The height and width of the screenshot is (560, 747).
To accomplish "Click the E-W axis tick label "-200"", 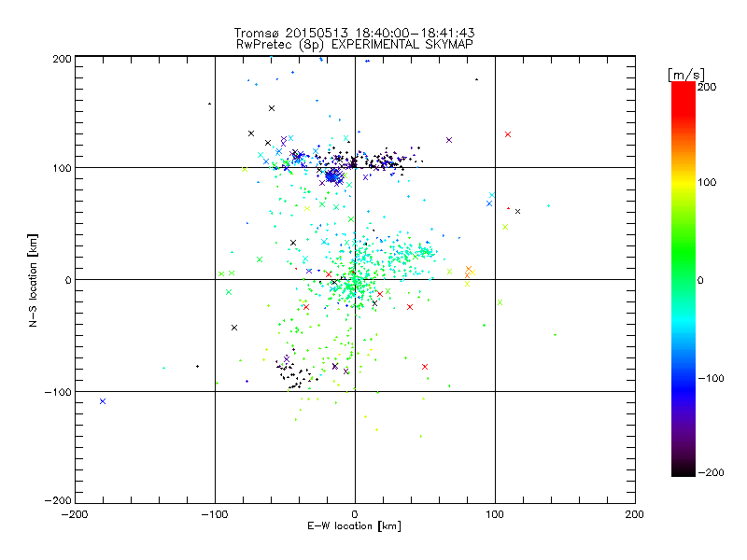I will [75, 514].
